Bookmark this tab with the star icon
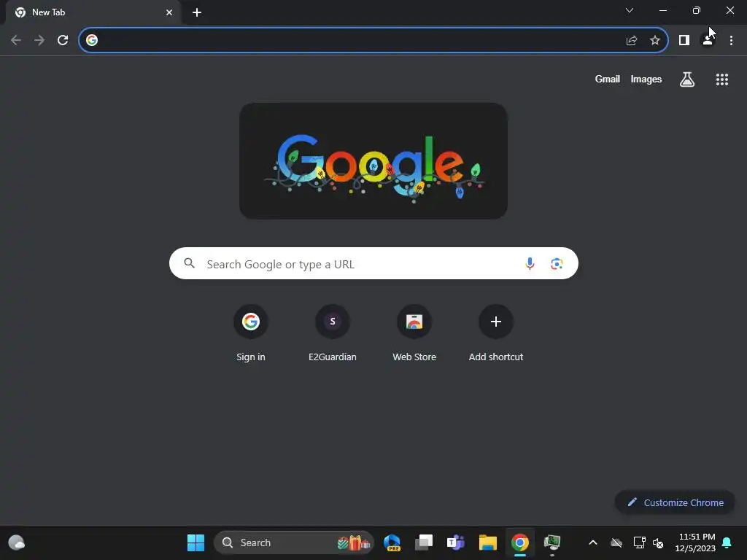 pos(655,41)
